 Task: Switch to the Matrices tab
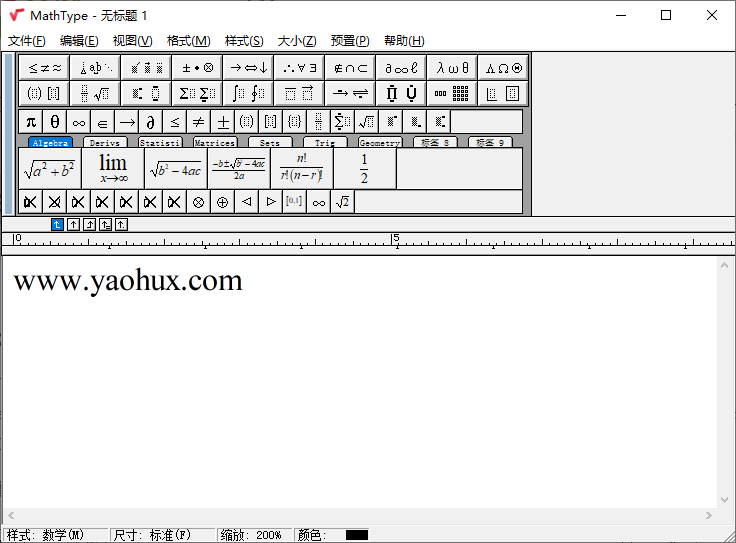click(214, 143)
